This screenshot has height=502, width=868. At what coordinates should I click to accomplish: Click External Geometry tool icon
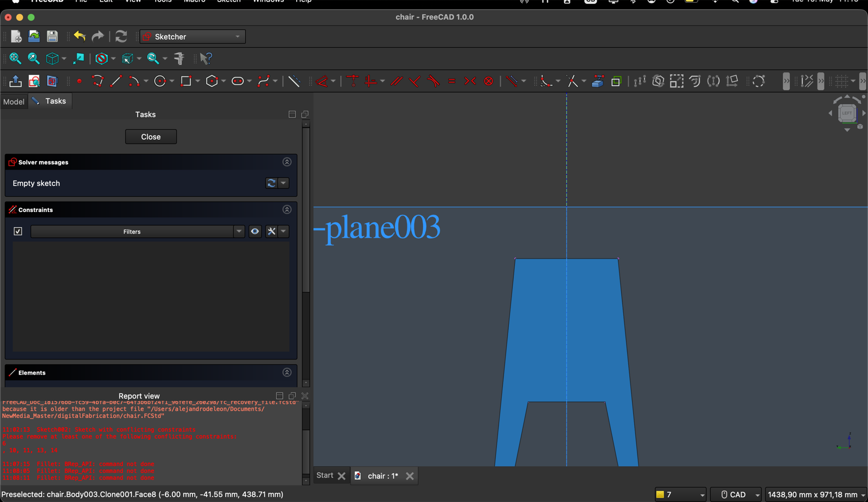598,81
